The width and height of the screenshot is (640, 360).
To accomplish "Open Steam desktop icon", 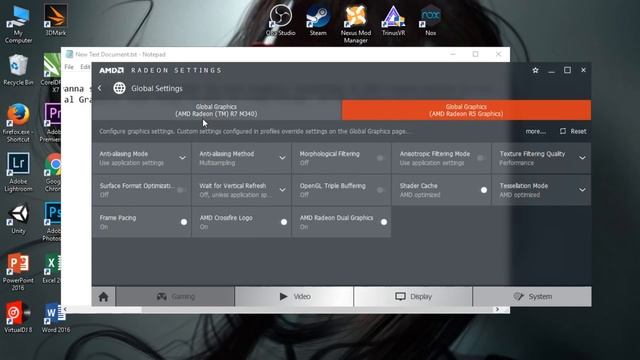I will click(x=318, y=20).
